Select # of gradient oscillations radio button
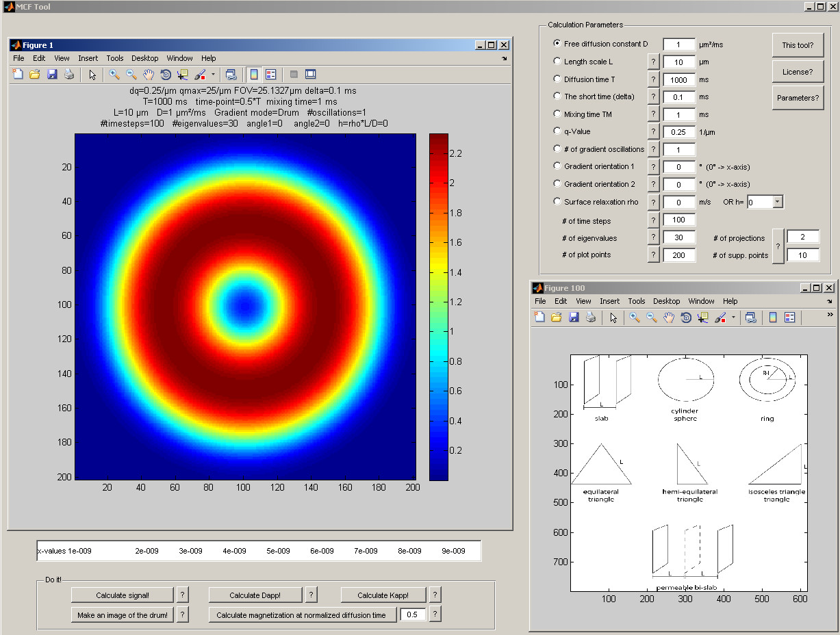Image resolution: width=840 pixels, height=635 pixels. 557,148
